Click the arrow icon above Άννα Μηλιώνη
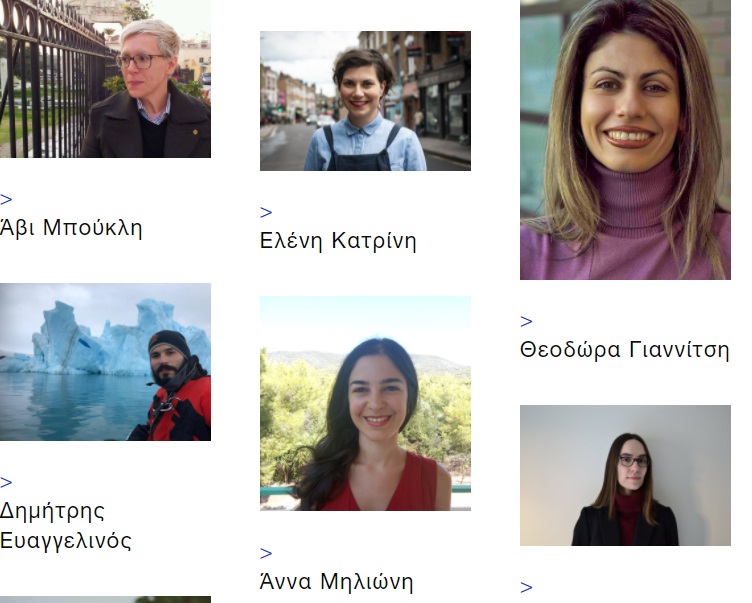The height and width of the screenshot is (603, 752). [x=266, y=553]
